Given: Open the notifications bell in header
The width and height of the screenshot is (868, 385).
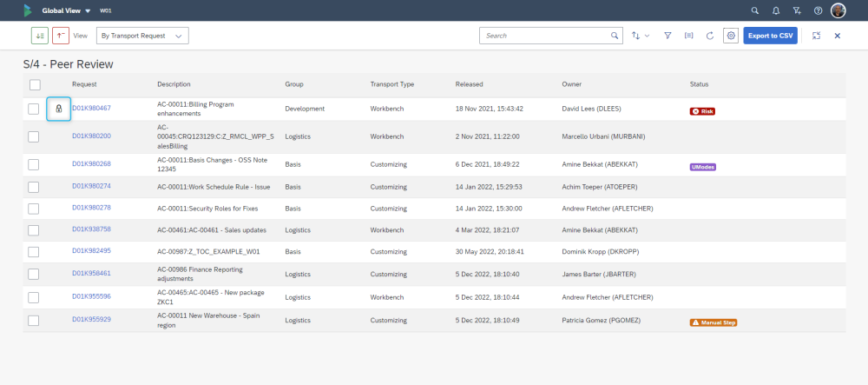Looking at the screenshot, I should (776, 10).
